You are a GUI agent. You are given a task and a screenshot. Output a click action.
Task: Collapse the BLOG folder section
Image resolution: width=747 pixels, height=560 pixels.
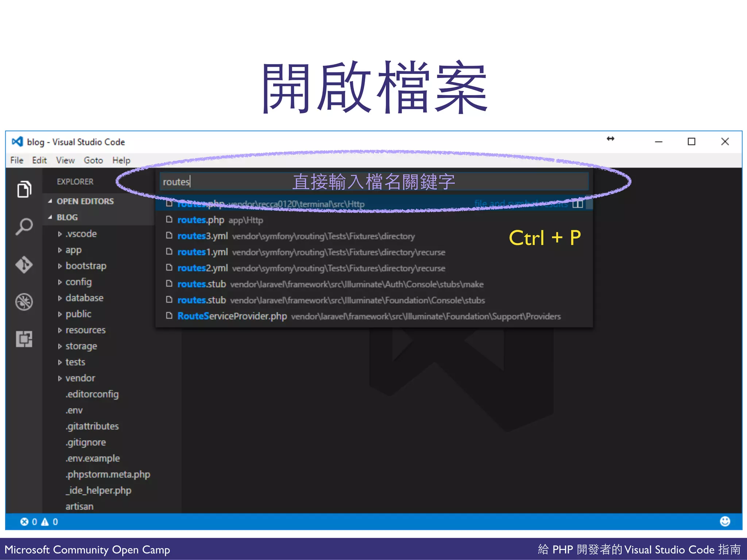pos(98,217)
